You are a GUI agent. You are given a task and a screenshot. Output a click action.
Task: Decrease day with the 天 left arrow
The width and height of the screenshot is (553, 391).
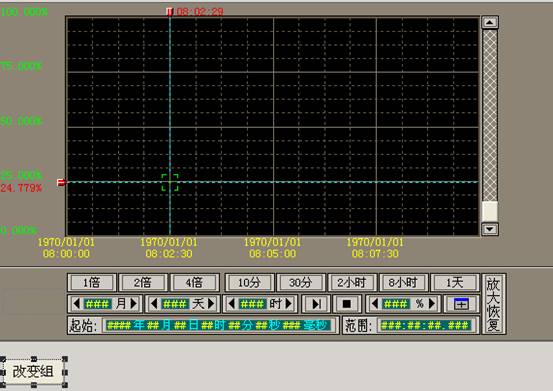(x=154, y=304)
